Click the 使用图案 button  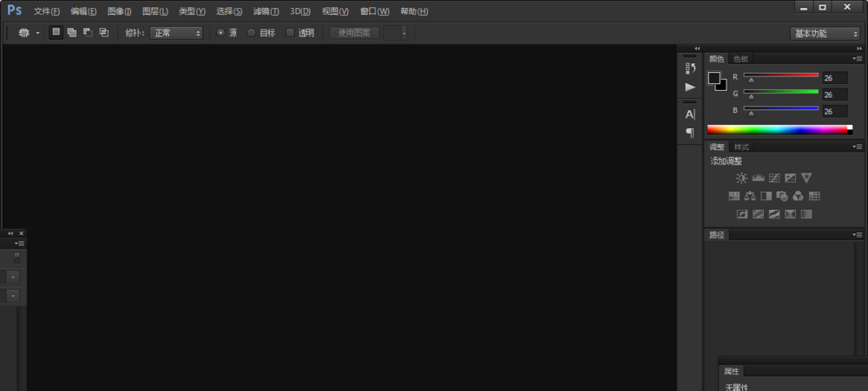tap(354, 33)
